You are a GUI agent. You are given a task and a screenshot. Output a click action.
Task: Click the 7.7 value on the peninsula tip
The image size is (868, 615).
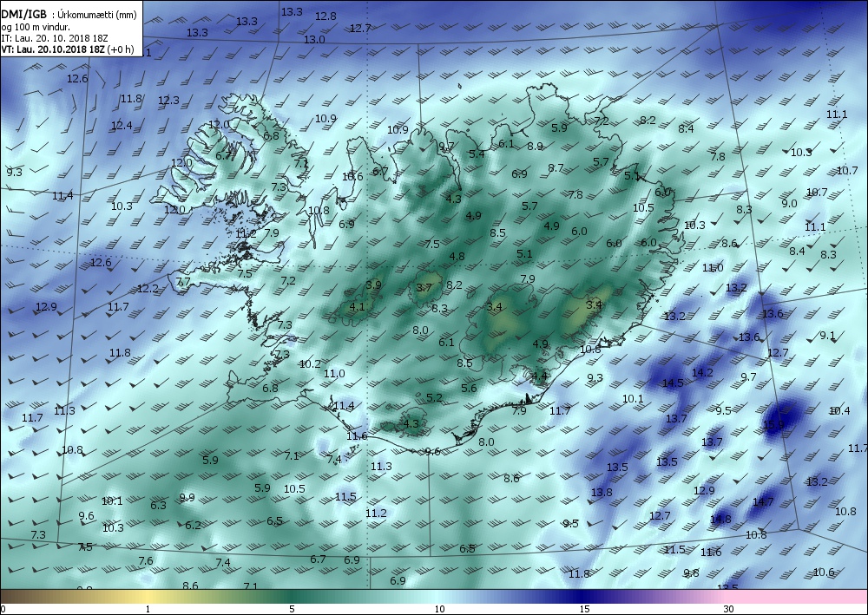pyautogui.click(x=182, y=282)
